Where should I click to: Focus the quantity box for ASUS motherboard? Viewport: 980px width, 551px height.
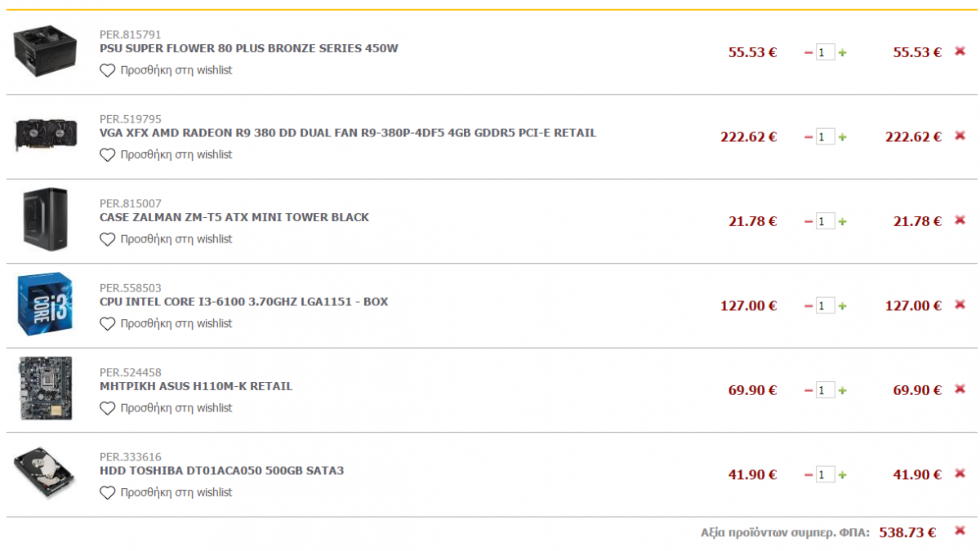pyautogui.click(x=826, y=390)
